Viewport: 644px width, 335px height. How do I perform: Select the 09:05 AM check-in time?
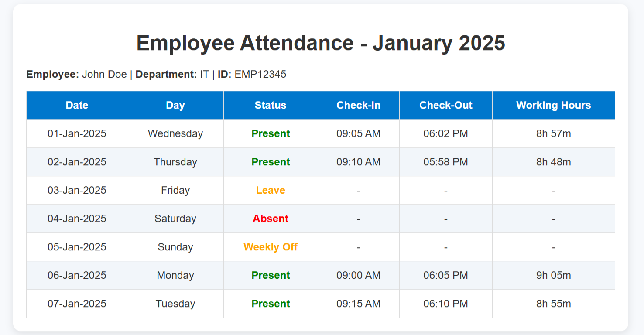pos(358,133)
